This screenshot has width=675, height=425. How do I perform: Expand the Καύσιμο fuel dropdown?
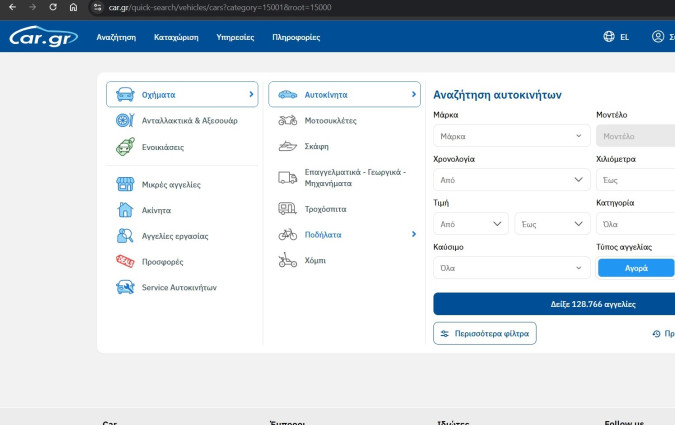(512, 268)
